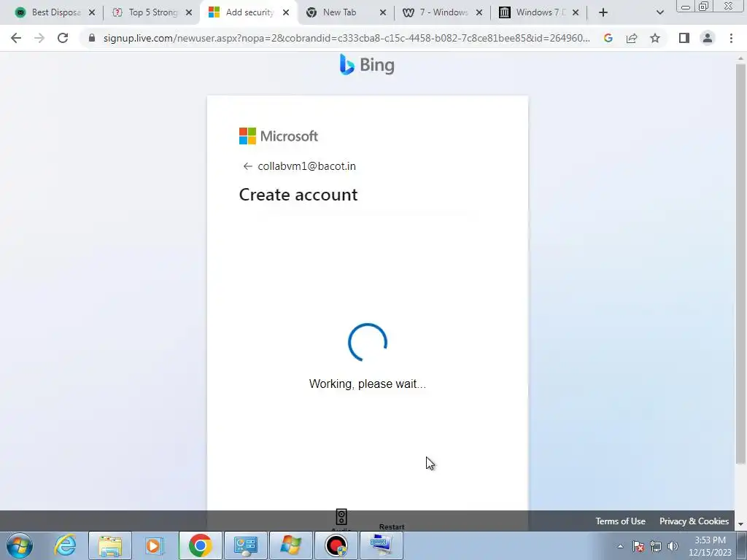The image size is (747, 560).
Task: Click the Working, please wait text
Action: point(368,384)
